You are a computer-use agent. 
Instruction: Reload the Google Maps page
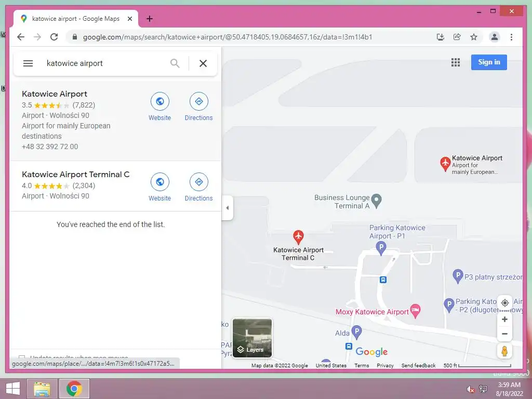[54, 37]
